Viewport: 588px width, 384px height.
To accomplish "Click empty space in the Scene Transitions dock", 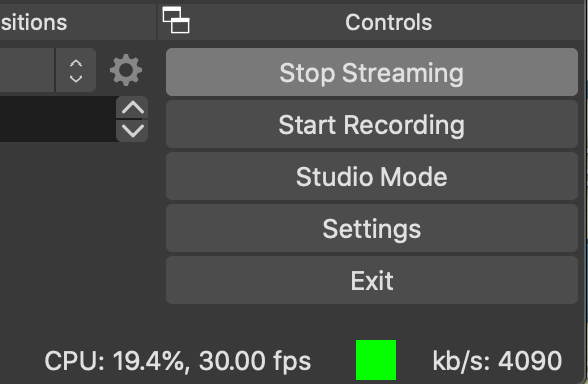I will click(77, 232).
